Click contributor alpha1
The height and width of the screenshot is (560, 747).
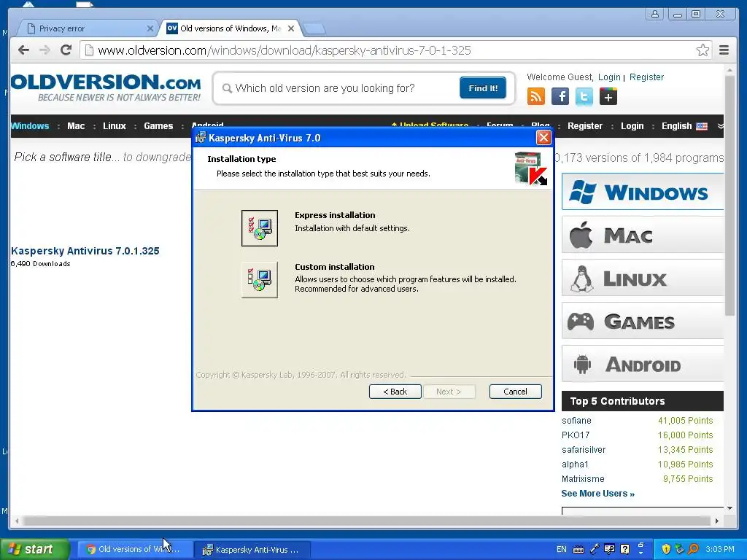pyautogui.click(x=575, y=464)
